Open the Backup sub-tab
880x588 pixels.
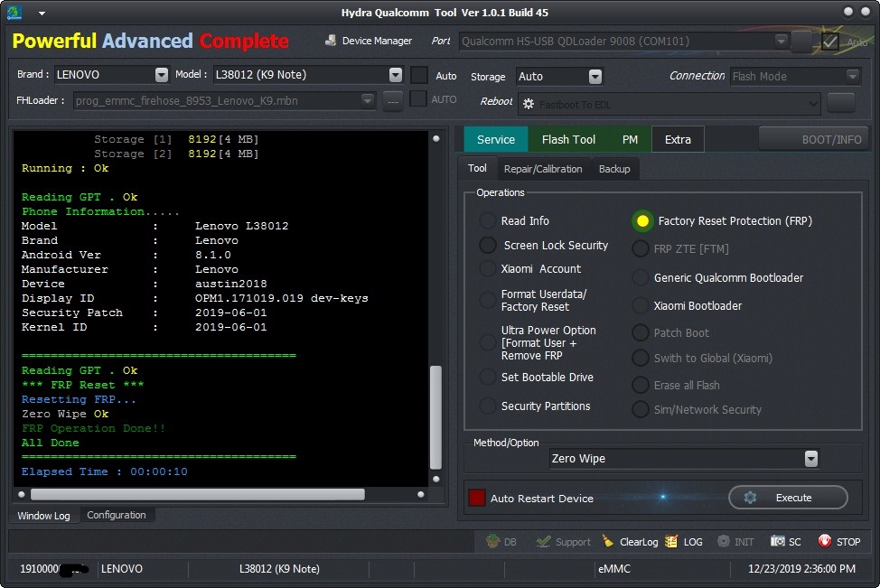coord(614,169)
